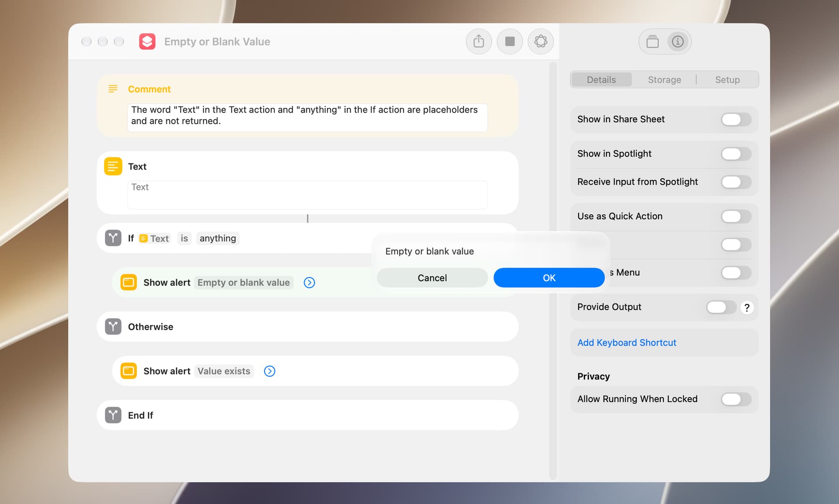Click the Comment text field

click(307, 117)
